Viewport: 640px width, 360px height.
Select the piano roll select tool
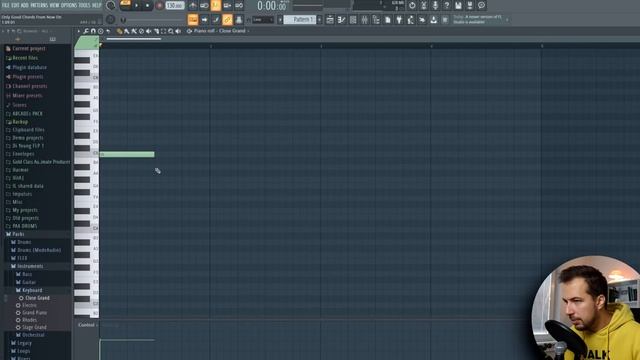163,31
